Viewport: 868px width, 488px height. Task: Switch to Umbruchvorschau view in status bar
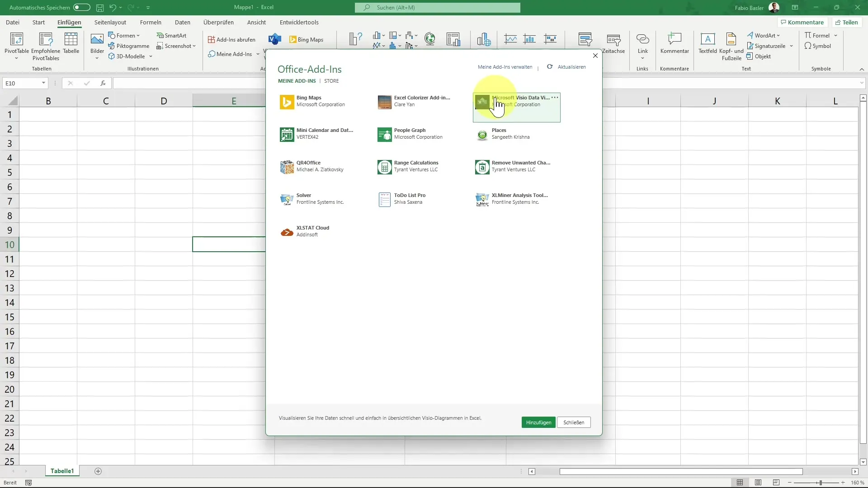(776, 483)
